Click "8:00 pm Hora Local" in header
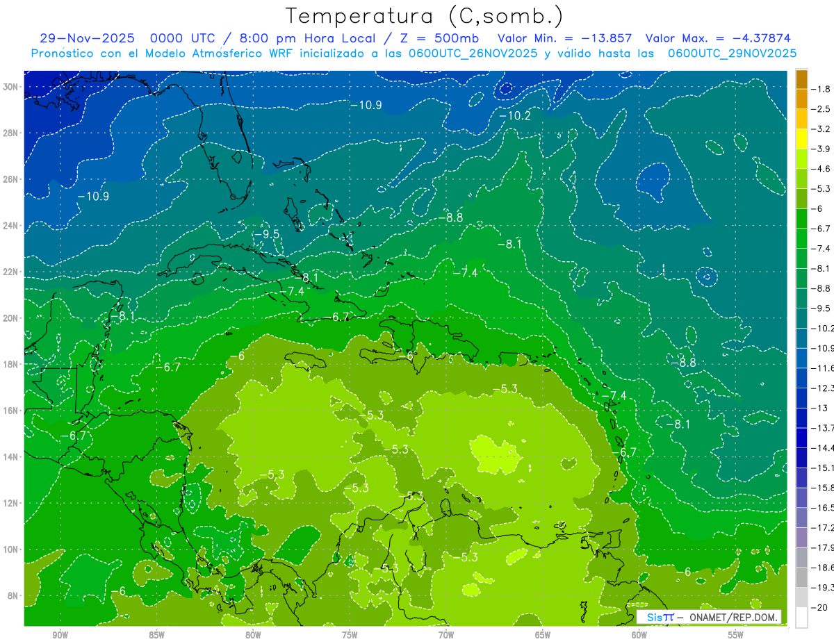This screenshot has width=834, height=644. pos(307,38)
